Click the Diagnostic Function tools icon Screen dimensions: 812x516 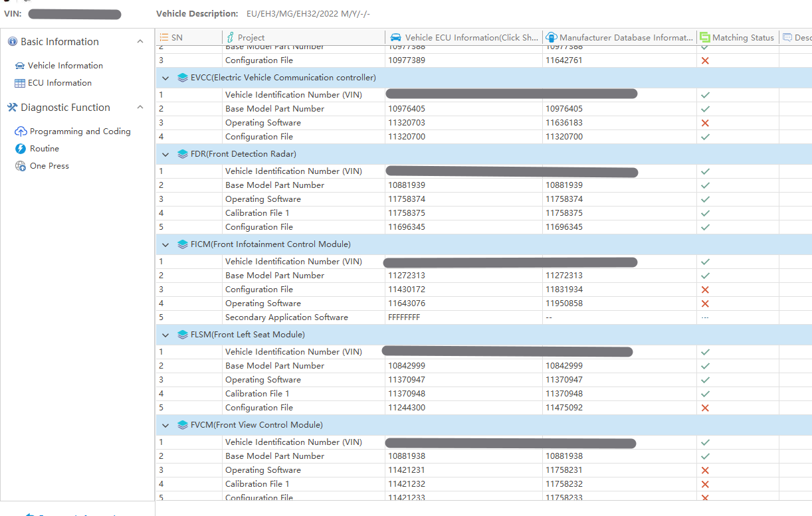point(12,108)
